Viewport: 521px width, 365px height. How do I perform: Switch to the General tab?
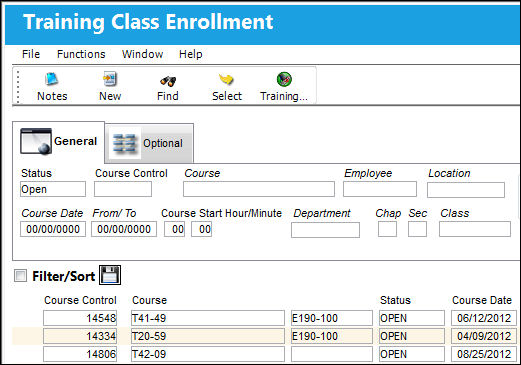pyautogui.click(x=59, y=142)
